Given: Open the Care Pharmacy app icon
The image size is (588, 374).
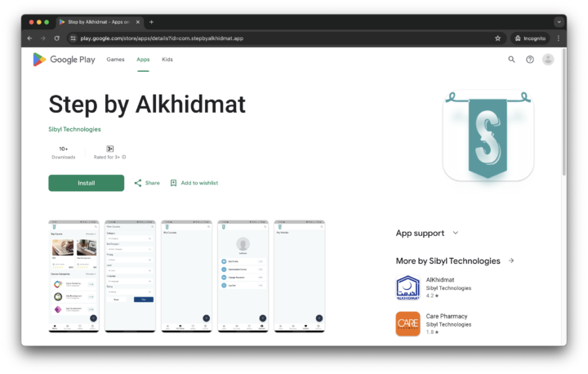Looking at the screenshot, I should [x=408, y=323].
